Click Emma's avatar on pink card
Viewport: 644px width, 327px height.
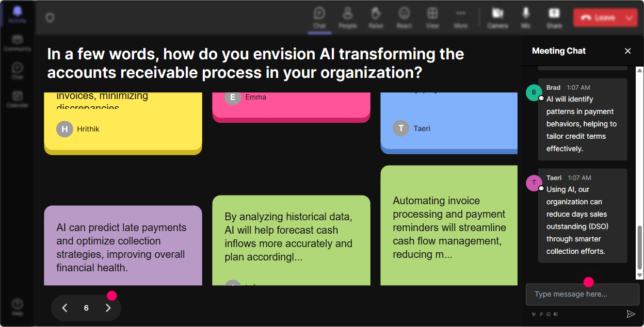coord(233,97)
